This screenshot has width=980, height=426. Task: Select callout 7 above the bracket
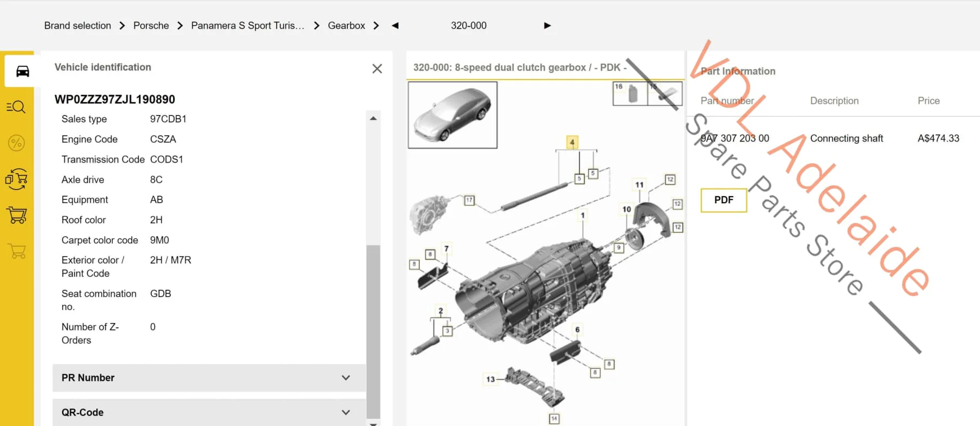pyautogui.click(x=446, y=248)
